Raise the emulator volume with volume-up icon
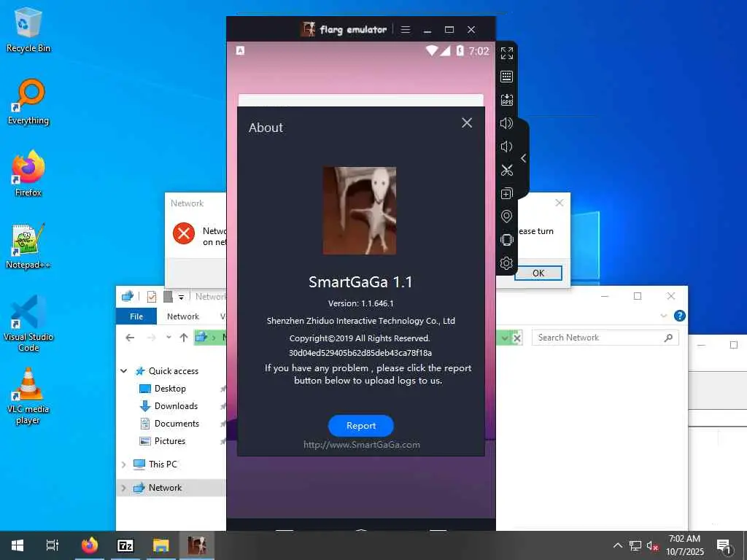The width and height of the screenshot is (747, 560). [x=506, y=123]
